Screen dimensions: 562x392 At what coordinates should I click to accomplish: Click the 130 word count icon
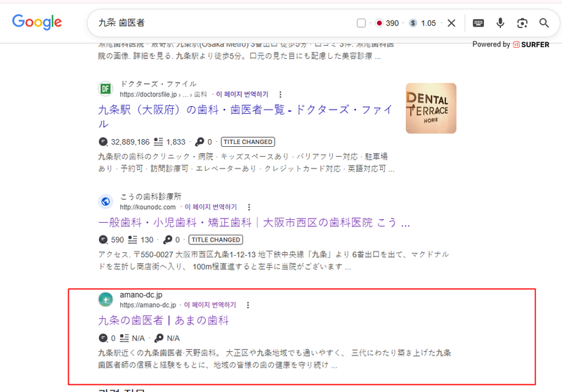pos(133,240)
